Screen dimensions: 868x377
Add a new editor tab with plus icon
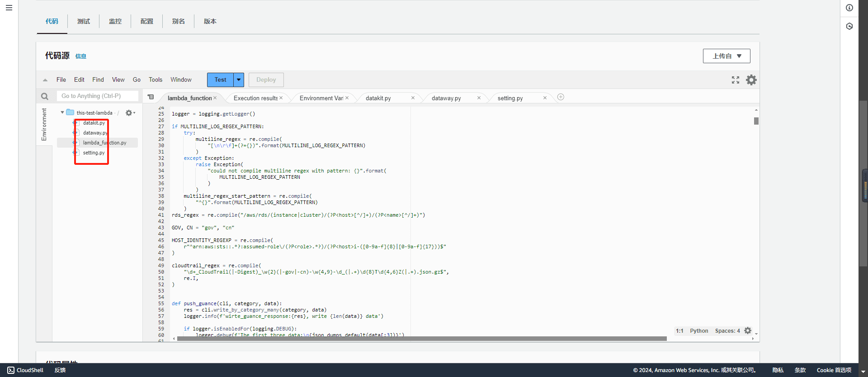(561, 97)
